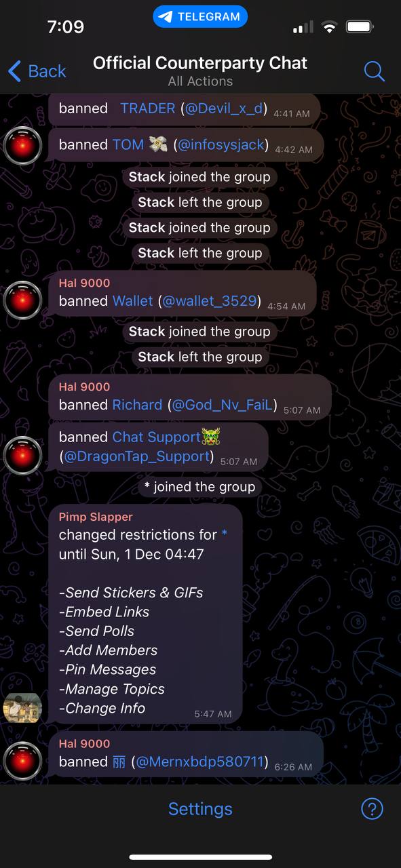Image resolution: width=401 pixels, height=868 pixels.
Task: Open the @wallet_3529 profile link
Action: [x=210, y=300]
